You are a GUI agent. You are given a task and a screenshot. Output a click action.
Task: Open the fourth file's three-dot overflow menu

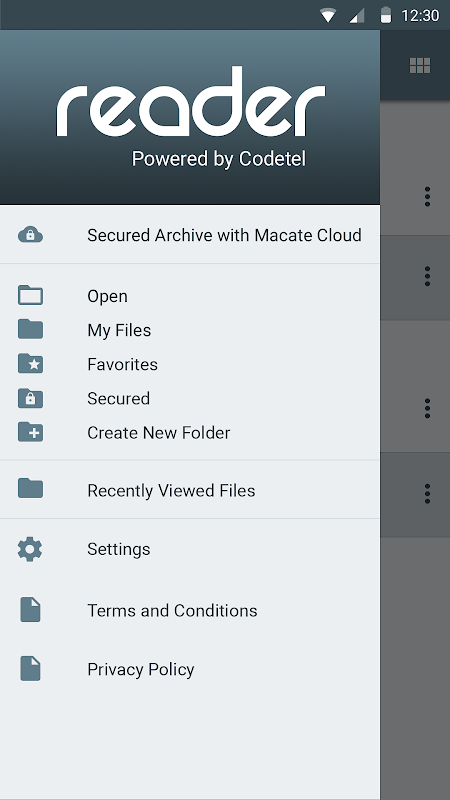(427, 494)
